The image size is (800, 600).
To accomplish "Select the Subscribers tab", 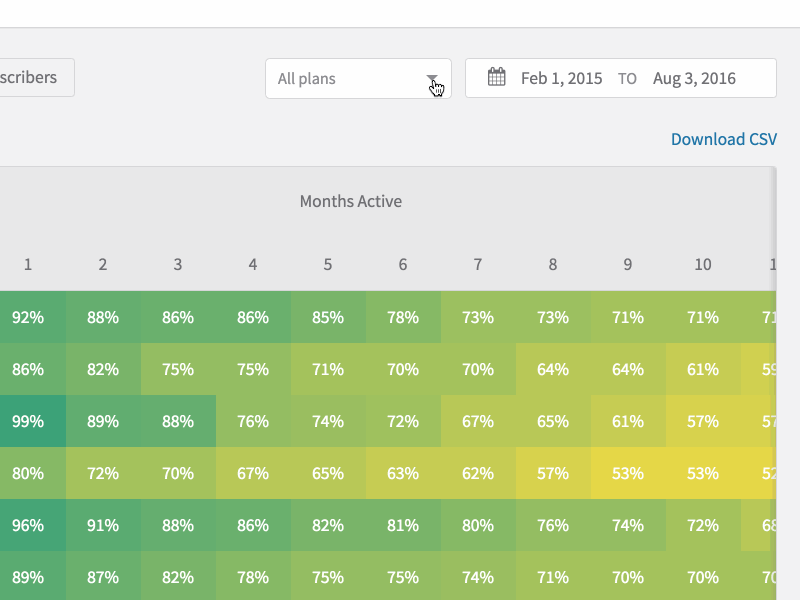I will 30,77.
